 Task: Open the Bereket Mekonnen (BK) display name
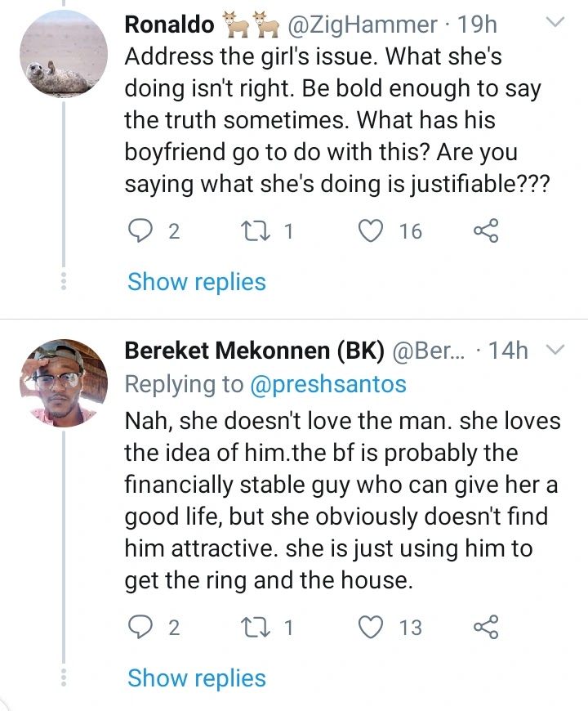tap(254, 351)
